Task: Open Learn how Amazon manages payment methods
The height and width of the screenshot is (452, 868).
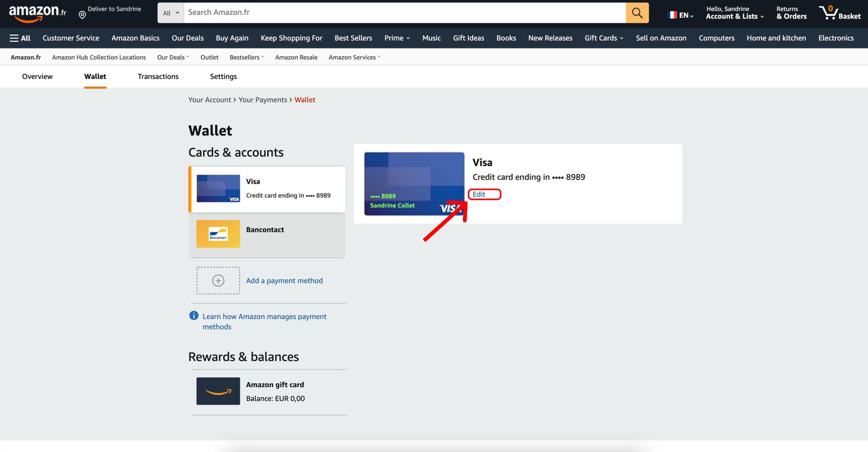Action: pyautogui.click(x=264, y=322)
